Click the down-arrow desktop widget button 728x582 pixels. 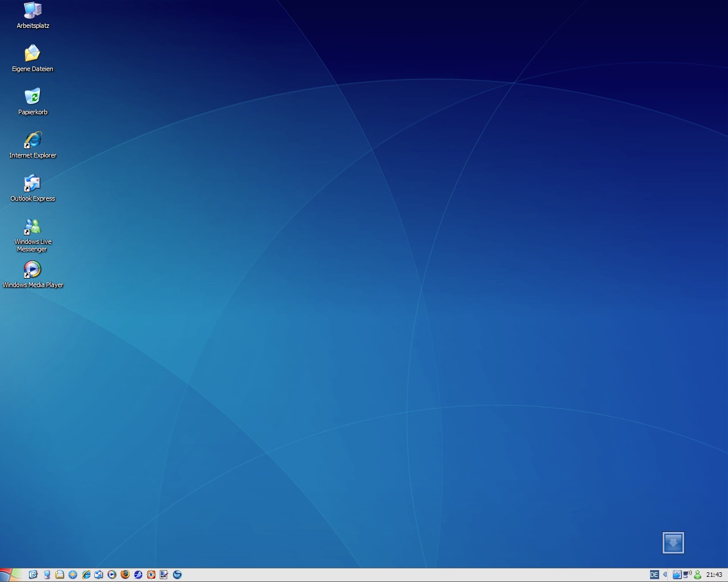[x=673, y=543]
